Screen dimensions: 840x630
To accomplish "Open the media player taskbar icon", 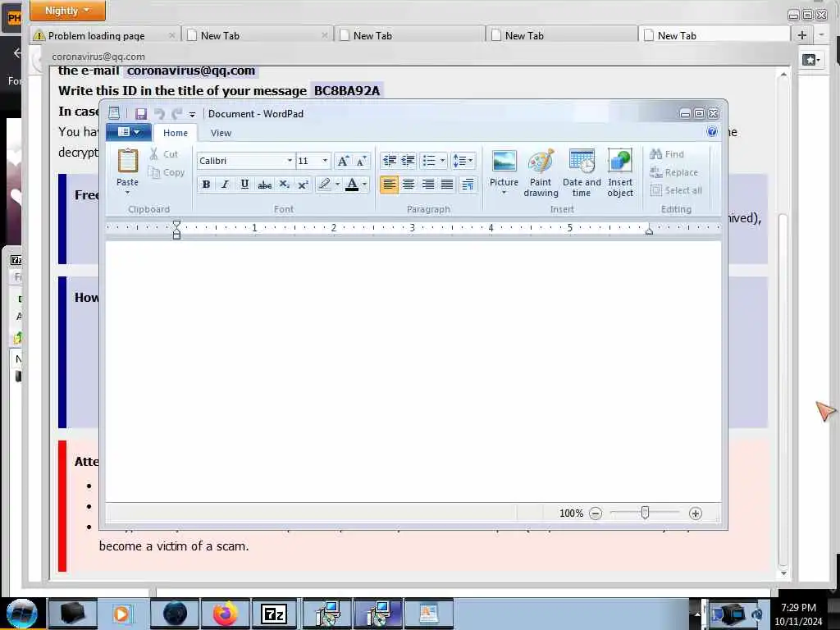I will pos(121,614).
